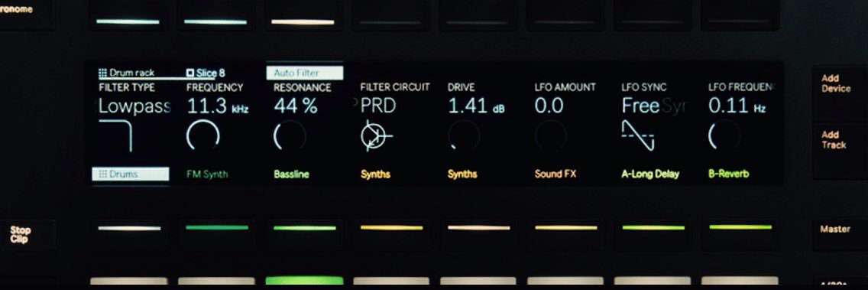
Task: Select the Slice 8 chain icon
Action: pyautogui.click(x=189, y=73)
